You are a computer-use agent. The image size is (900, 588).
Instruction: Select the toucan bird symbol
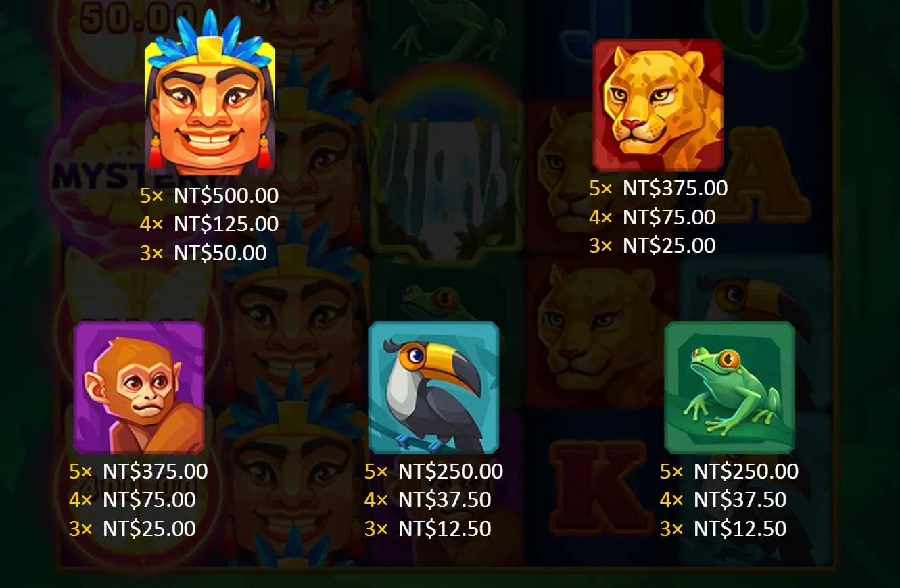[x=433, y=387]
